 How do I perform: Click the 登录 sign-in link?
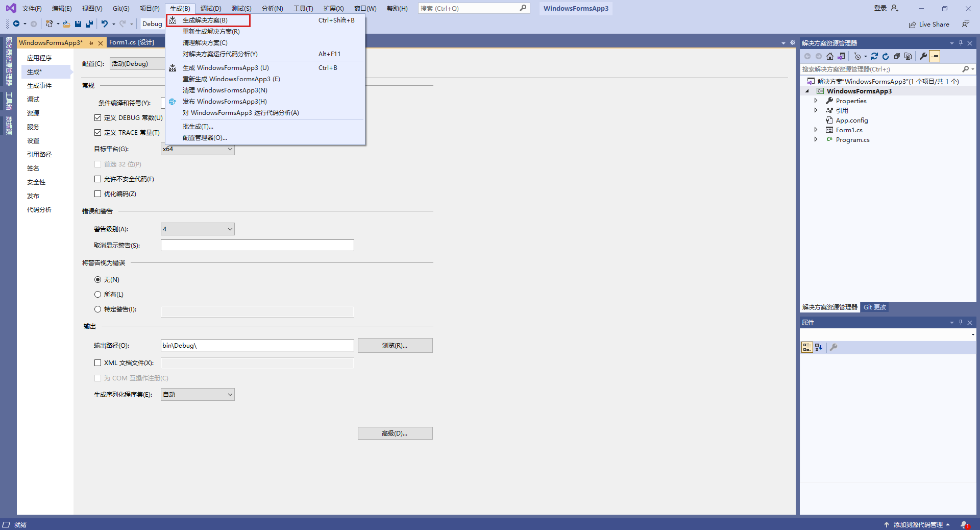[880, 8]
